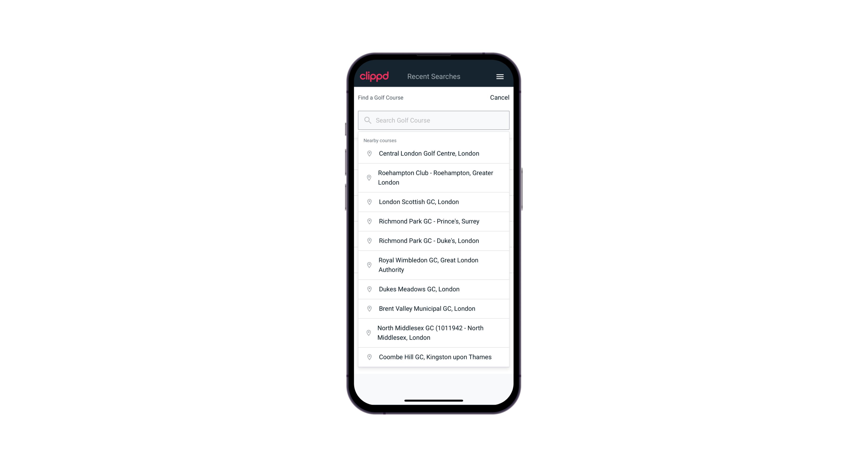Select Richmond Park GC - Duke's, London
Image resolution: width=868 pixels, height=467 pixels.
[x=434, y=240]
